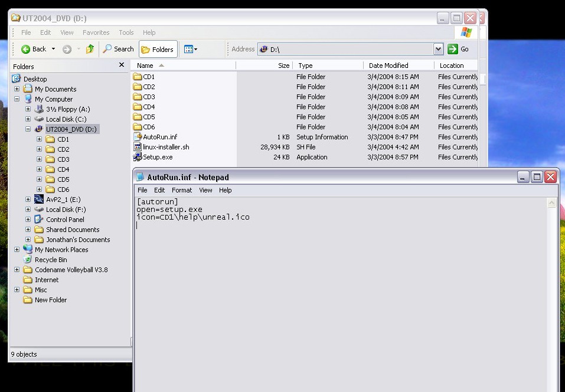
Task: Open the CD1 folder icon in file list
Action: coord(138,76)
